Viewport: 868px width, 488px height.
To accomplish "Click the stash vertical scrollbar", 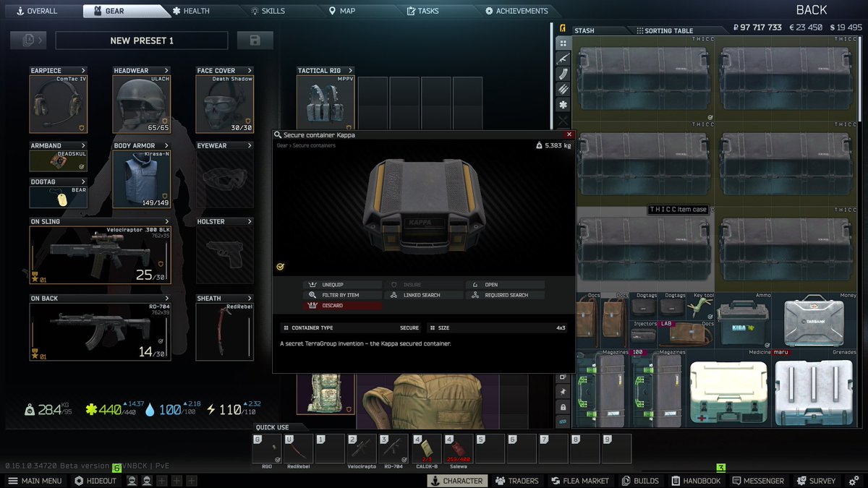I will (861, 80).
